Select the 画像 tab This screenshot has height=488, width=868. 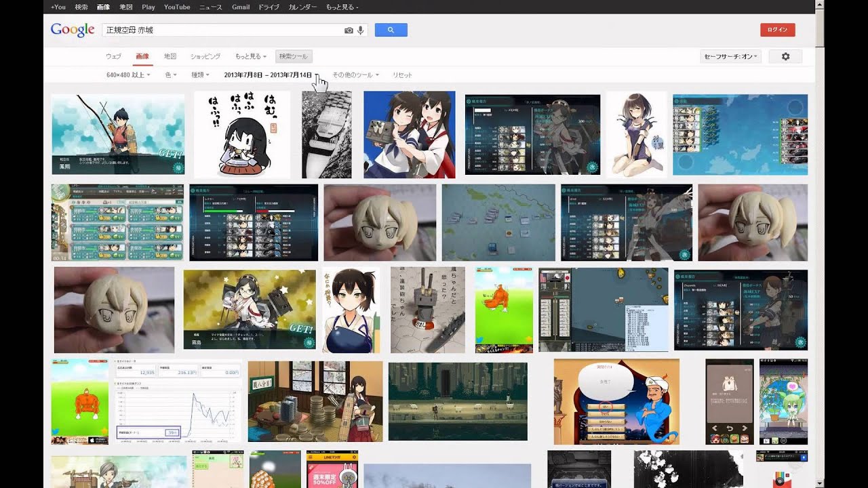142,56
